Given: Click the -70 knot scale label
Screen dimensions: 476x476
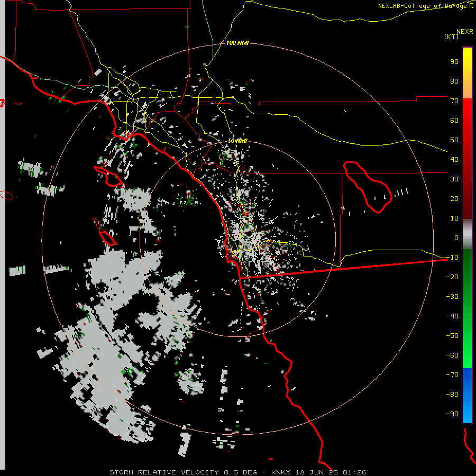Looking at the screenshot, I should tap(452, 375).
